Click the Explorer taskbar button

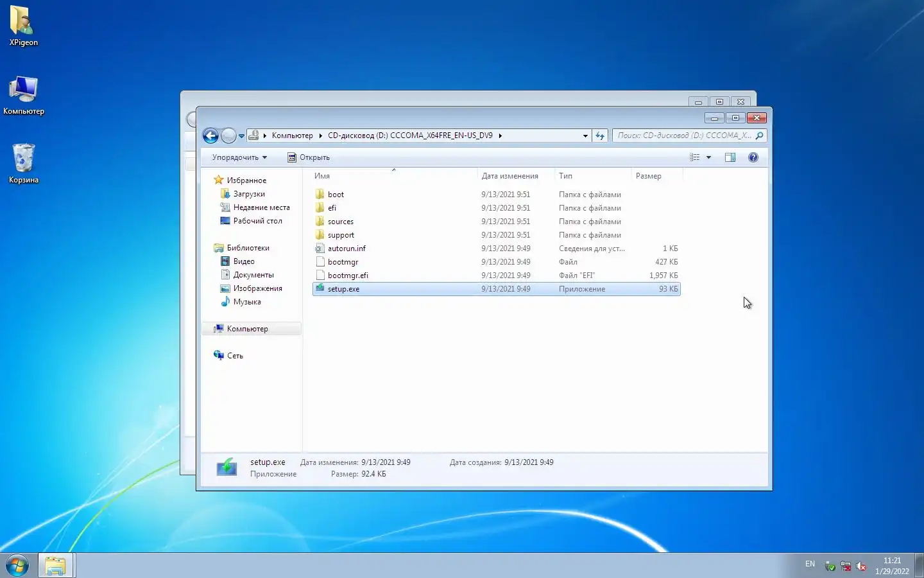(56, 566)
